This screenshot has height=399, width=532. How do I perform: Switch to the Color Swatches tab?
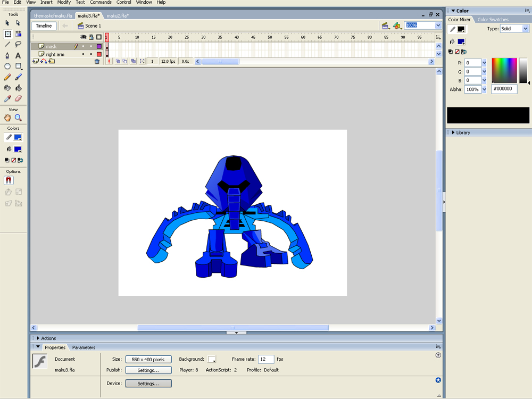tap(493, 20)
